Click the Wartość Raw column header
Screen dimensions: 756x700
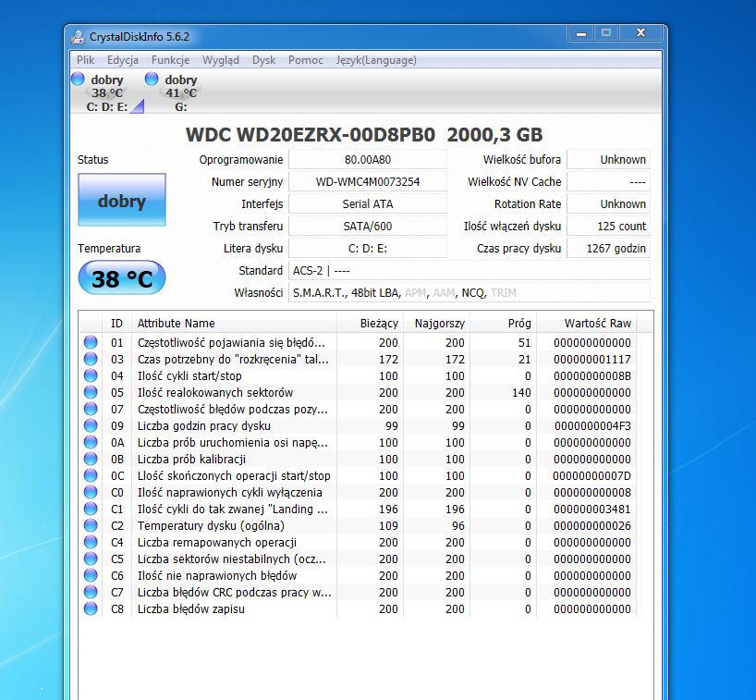(x=586, y=324)
